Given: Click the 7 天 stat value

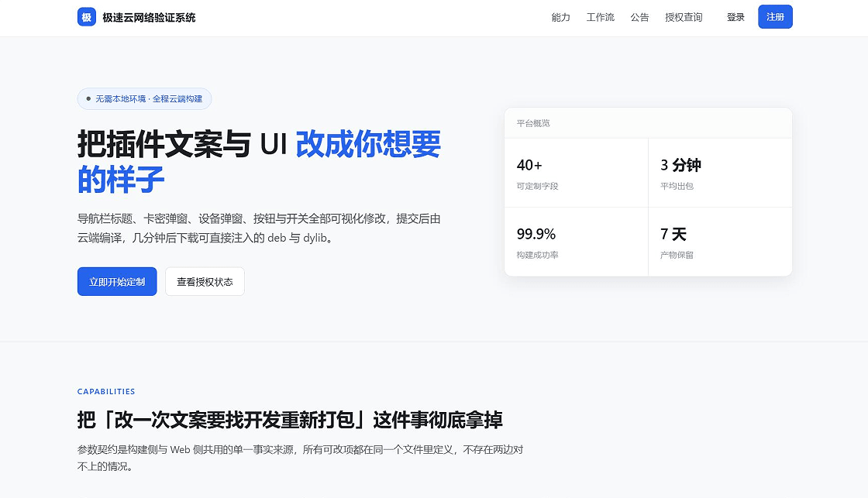Looking at the screenshot, I should coord(673,234).
